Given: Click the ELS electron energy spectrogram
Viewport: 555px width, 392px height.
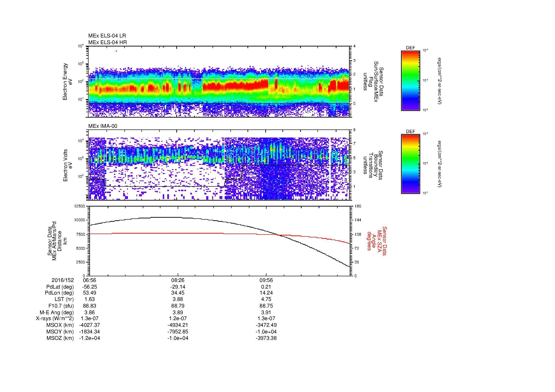Looking at the screenshot, I should tap(219, 82).
